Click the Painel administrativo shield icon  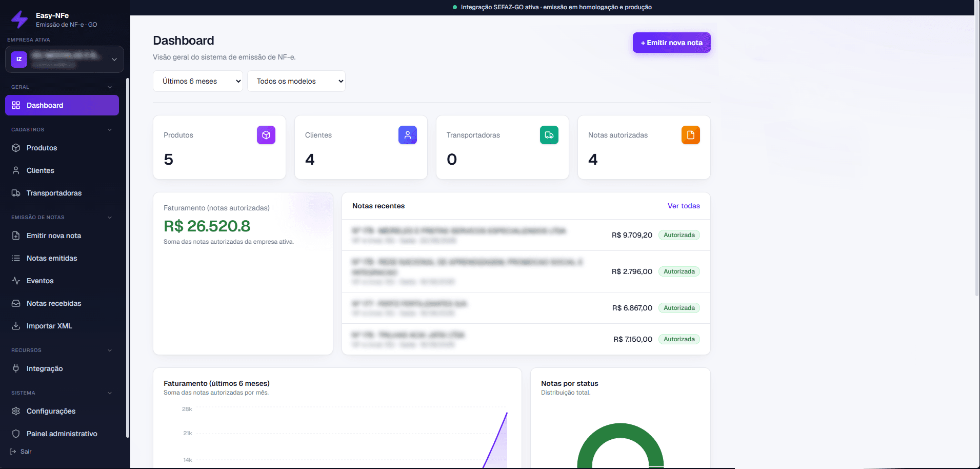16,434
